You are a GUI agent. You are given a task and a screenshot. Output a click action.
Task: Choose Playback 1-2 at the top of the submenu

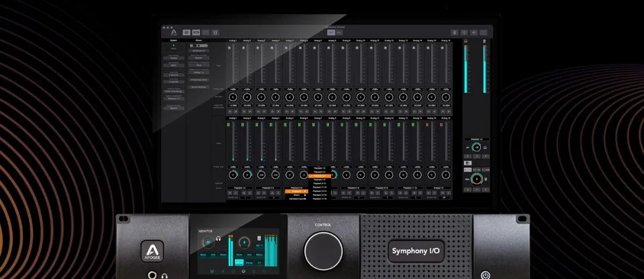click(319, 169)
